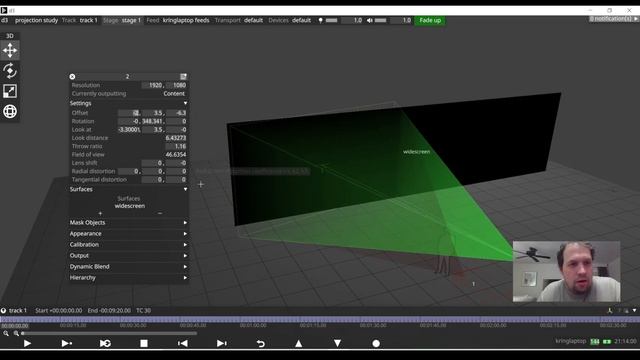Viewport: 640px width, 360px height.
Task: Click the up triangle transport button
Action: [299, 344]
